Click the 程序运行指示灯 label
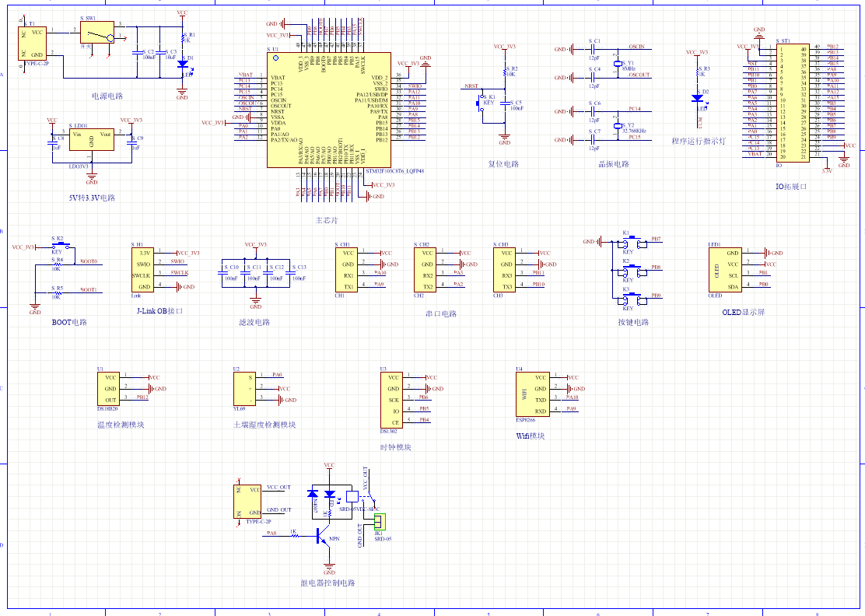865x616 pixels. point(699,142)
